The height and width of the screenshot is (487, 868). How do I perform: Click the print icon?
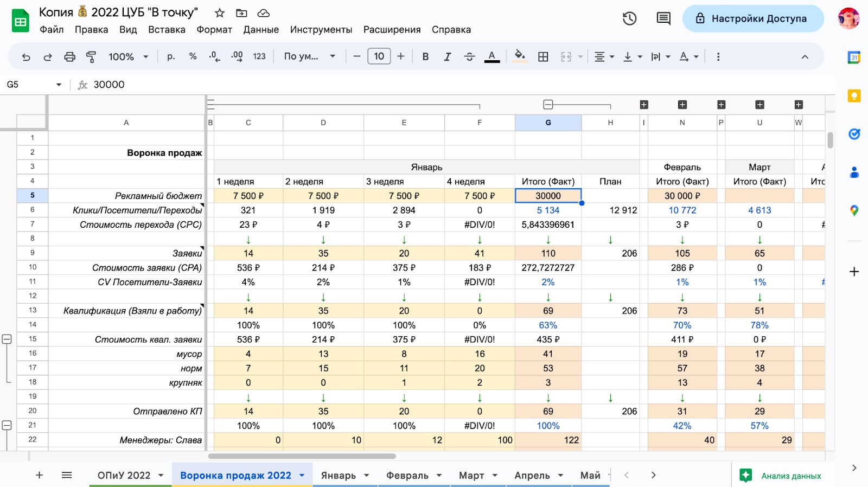click(x=69, y=56)
